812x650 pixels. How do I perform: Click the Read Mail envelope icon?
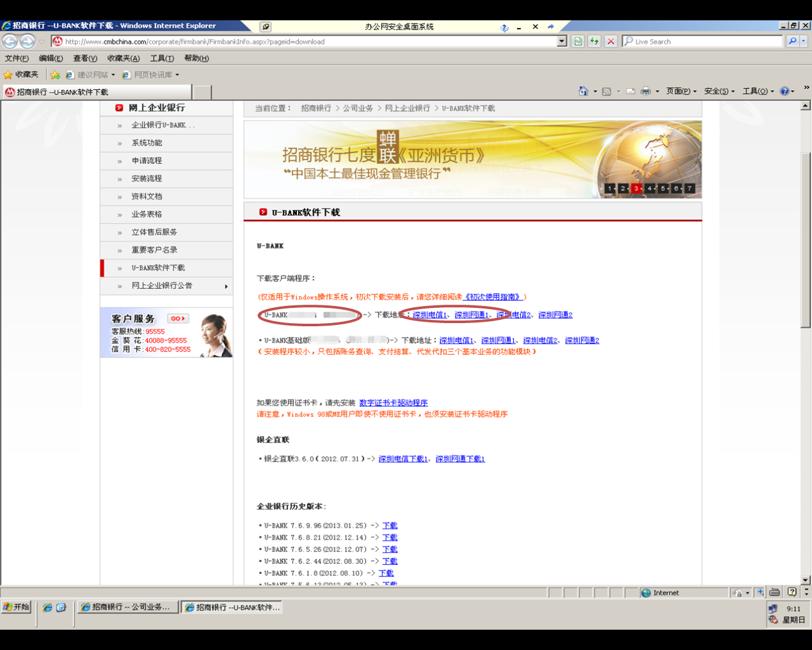[631, 91]
